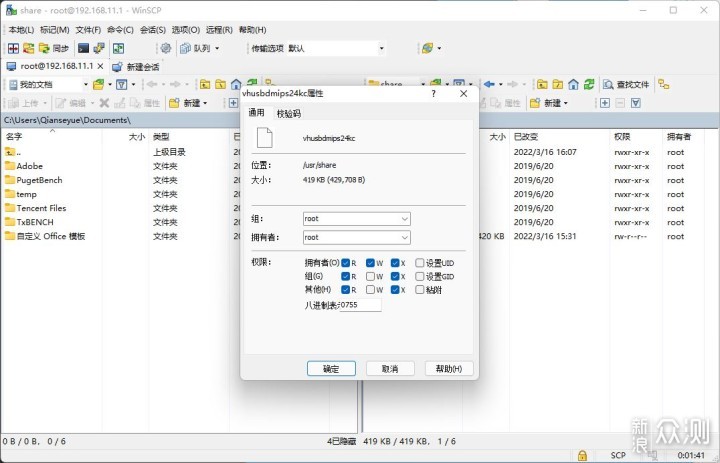Click the 同步 toolbar button
Screen dimensions: 720x463
pyautogui.click(x=54, y=48)
